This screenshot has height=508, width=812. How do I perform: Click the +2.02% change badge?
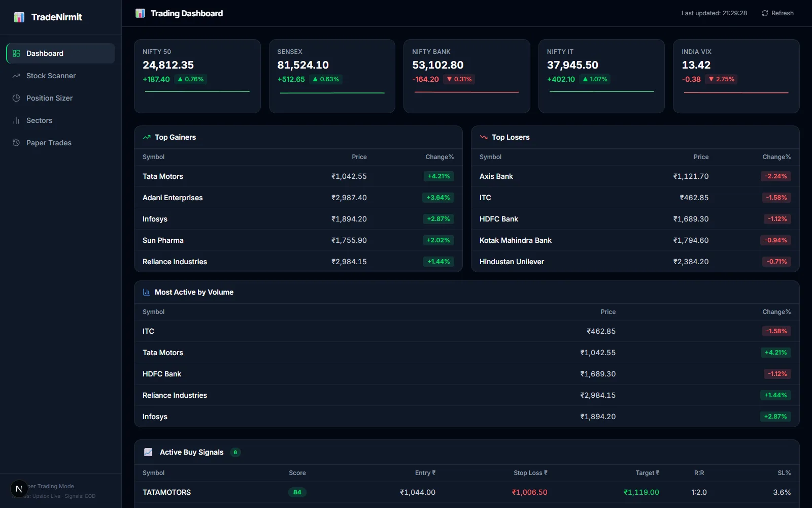pos(438,240)
